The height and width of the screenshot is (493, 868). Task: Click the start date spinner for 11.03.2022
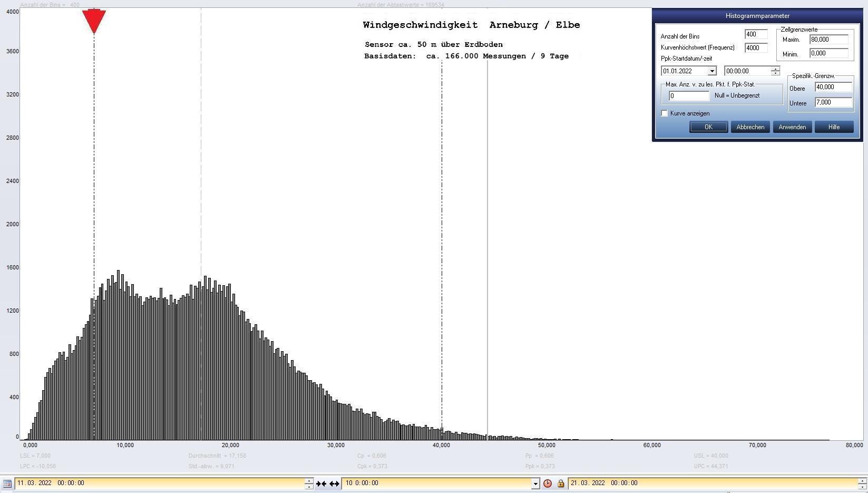point(309,483)
